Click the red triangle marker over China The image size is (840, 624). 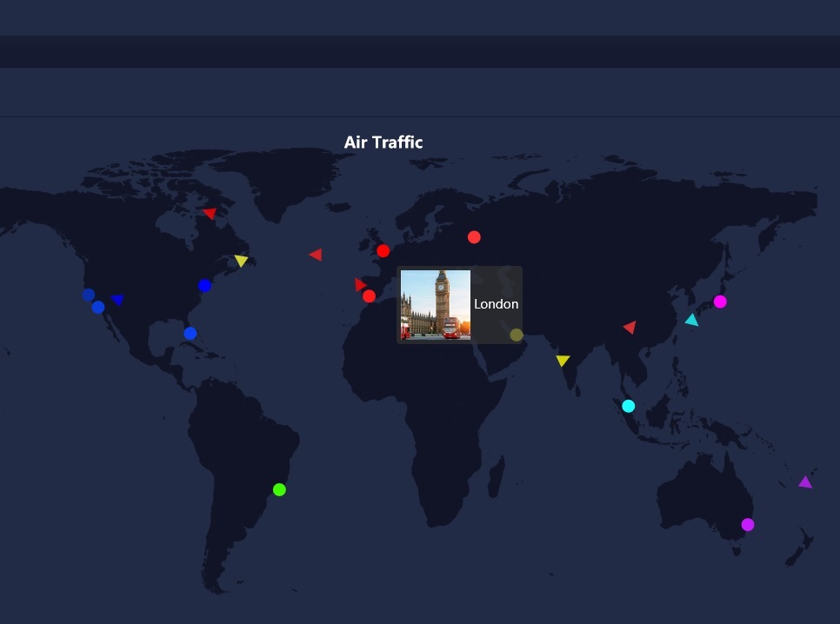click(x=630, y=328)
